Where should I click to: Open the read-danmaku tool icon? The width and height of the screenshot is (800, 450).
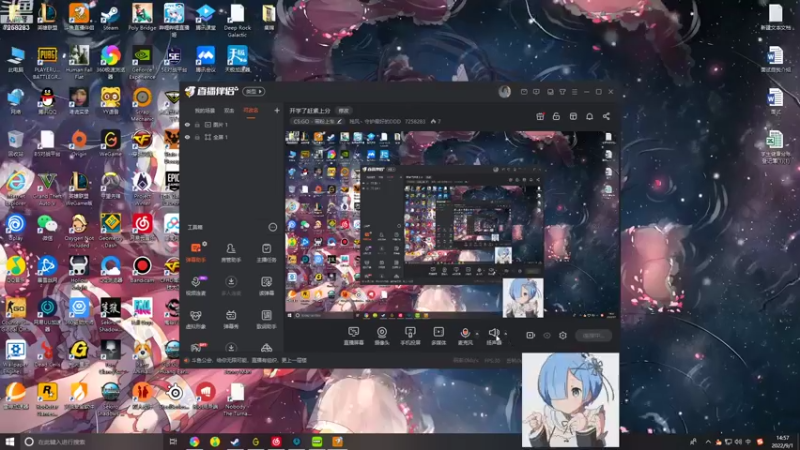coord(266,286)
